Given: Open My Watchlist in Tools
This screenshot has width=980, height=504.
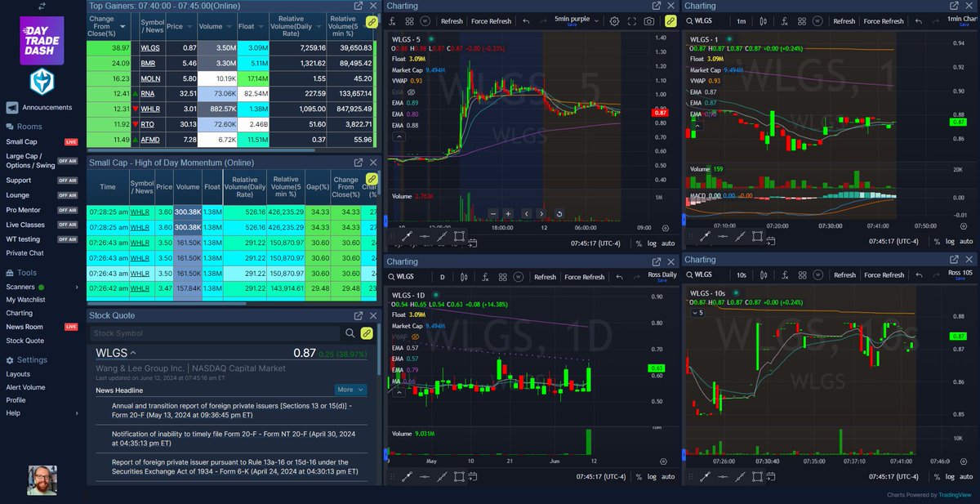Looking at the screenshot, I should coord(25,300).
